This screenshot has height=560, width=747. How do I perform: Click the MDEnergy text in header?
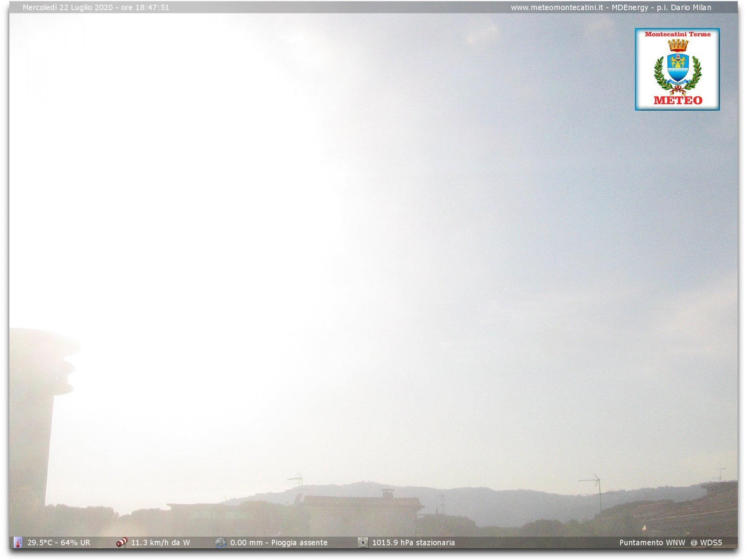coord(630,7)
